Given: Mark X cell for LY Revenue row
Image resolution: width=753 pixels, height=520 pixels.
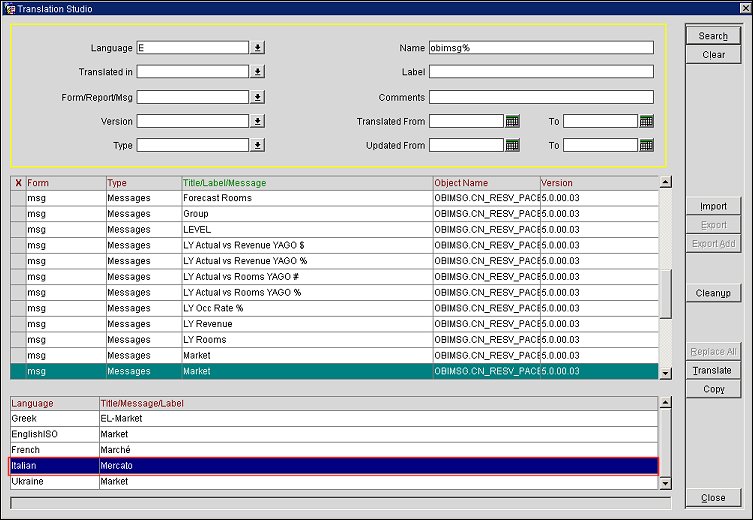Looking at the screenshot, I should coord(18,324).
